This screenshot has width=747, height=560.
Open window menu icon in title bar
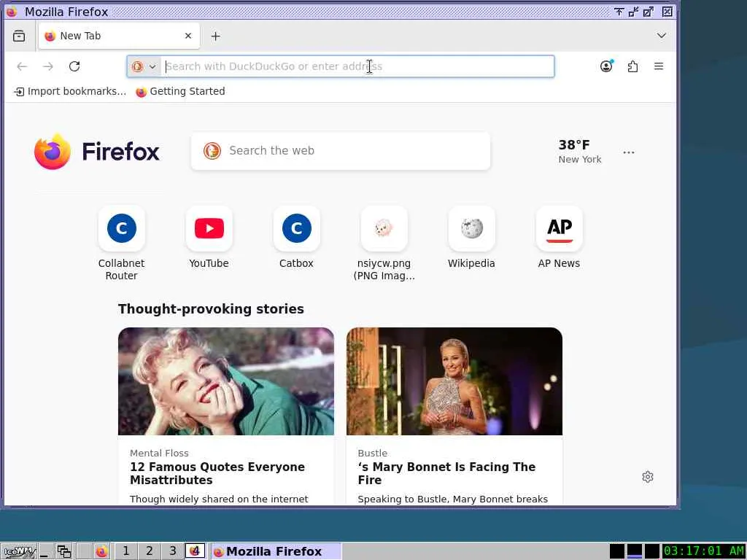click(12, 12)
